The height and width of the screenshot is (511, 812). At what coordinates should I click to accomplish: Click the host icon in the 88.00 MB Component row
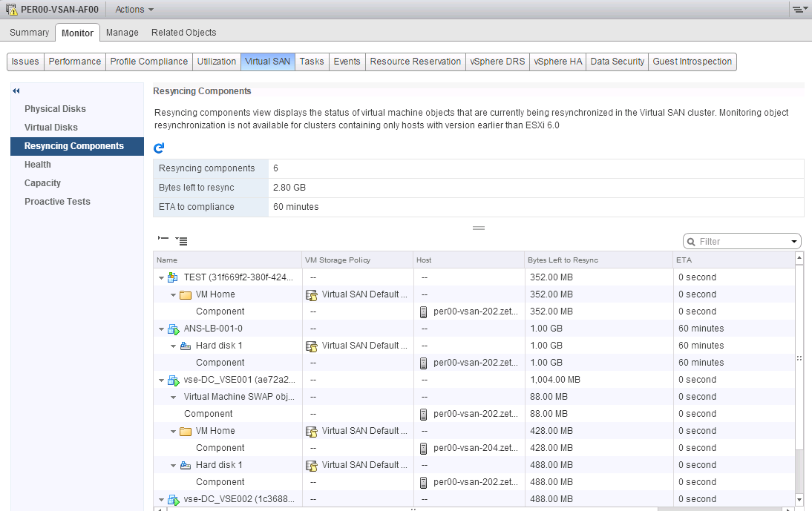pyautogui.click(x=423, y=415)
